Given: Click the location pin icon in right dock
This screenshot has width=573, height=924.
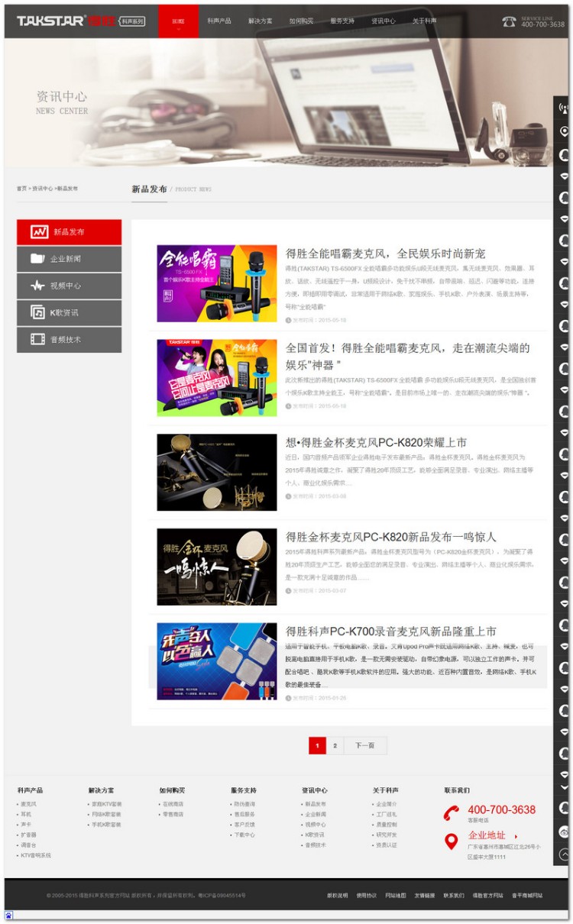Looking at the screenshot, I should pyautogui.click(x=564, y=131).
